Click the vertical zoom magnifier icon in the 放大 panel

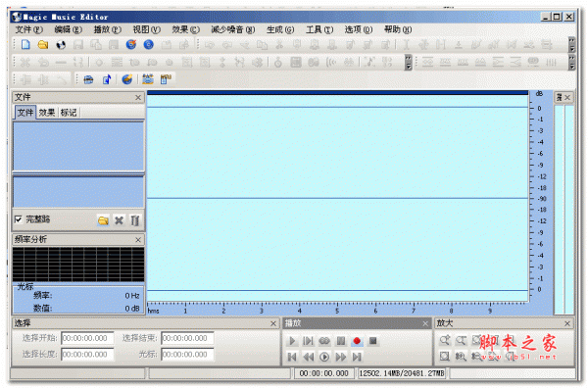coord(461,356)
